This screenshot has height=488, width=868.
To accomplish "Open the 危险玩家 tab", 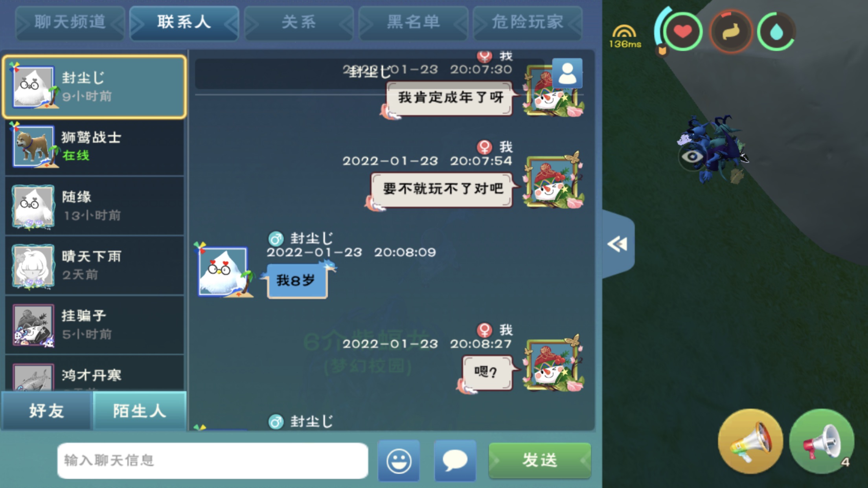I will pyautogui.click(x=528, y=22).
